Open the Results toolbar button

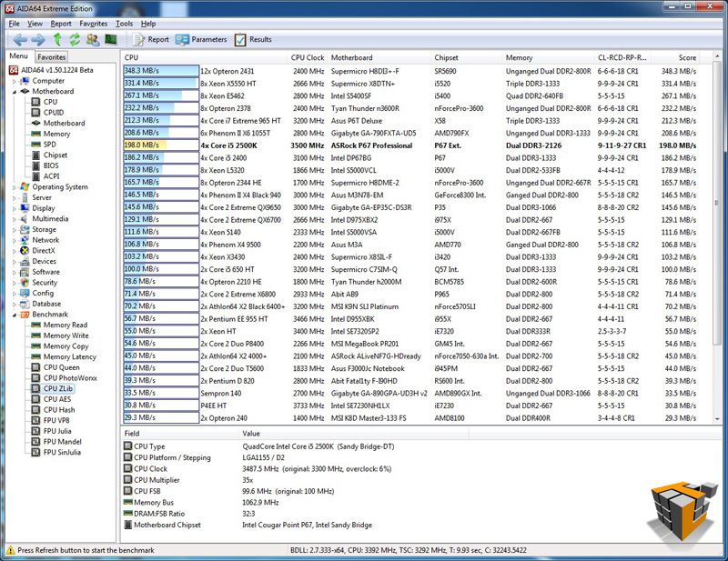(x=253, y=40)
